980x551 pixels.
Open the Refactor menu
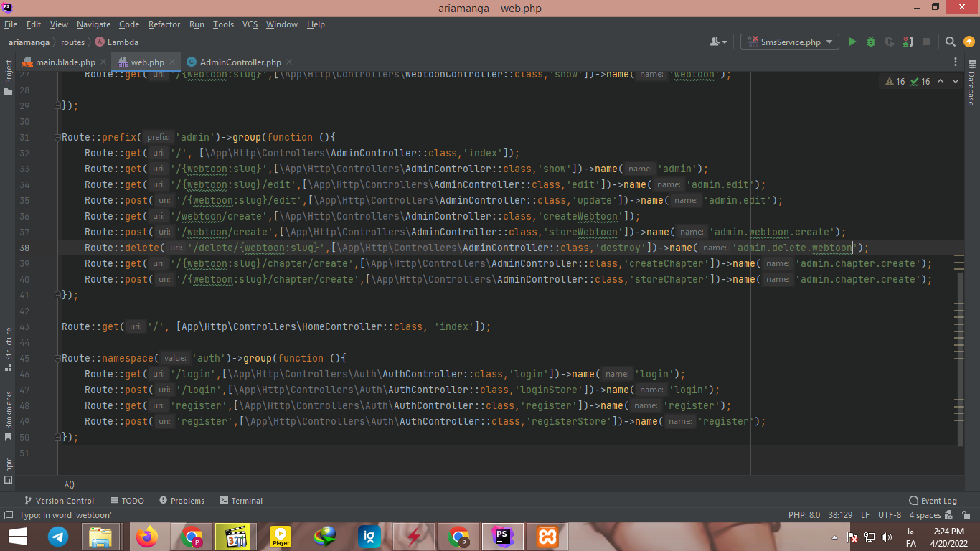(x=164, y=24)
